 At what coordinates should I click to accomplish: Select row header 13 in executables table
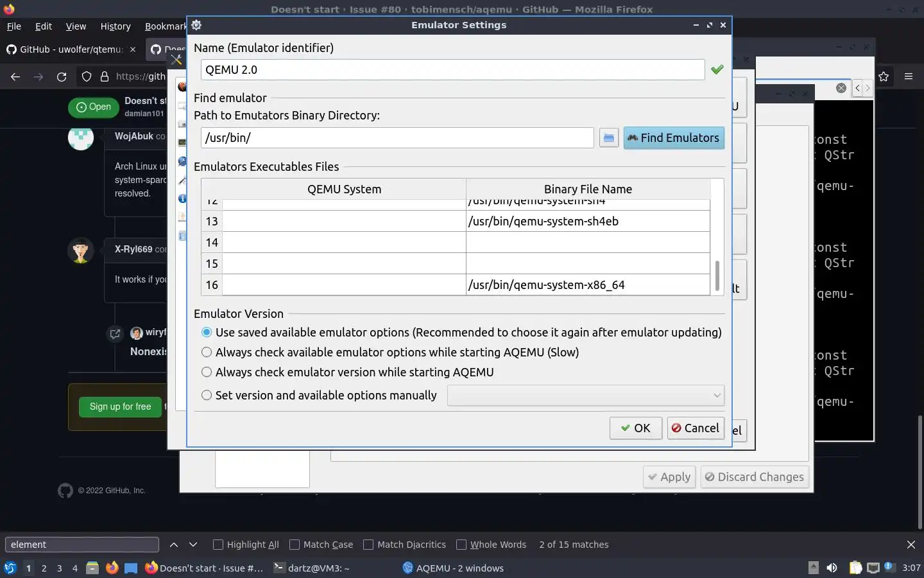pos(212,221)
